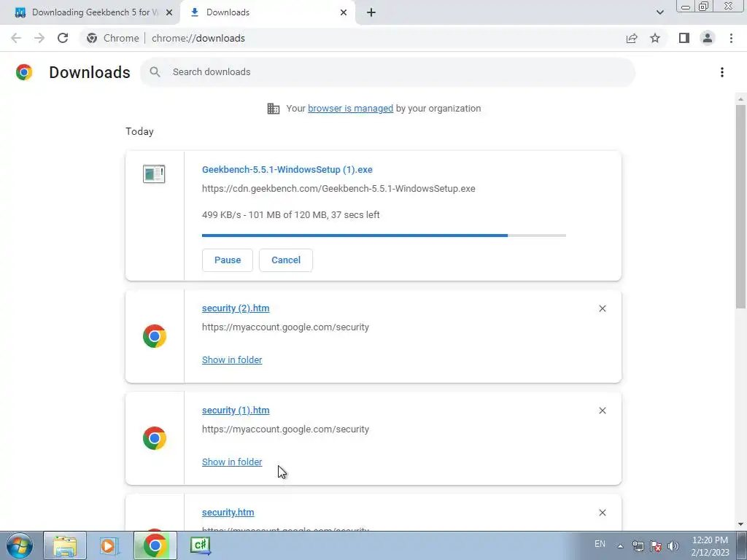
Task: Click the Show desktop button at taskbar end
Action: pos(742,545)
